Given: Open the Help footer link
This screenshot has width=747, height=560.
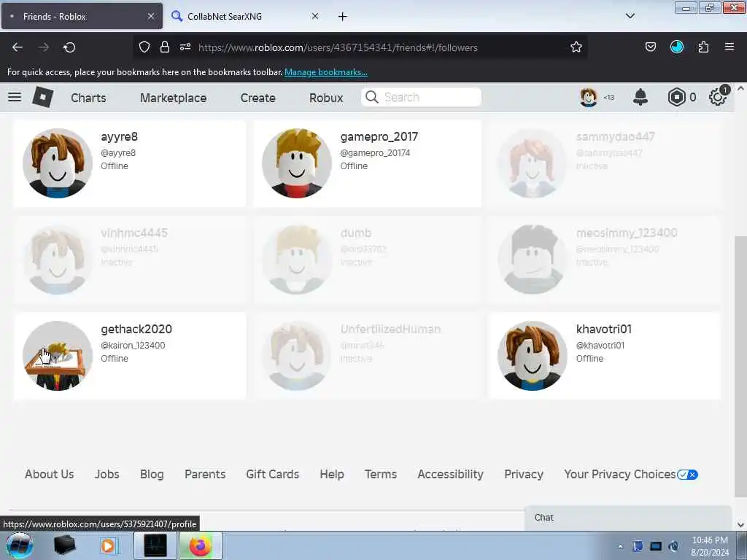Looking at the screenshot, I should (x=332, y=474).
